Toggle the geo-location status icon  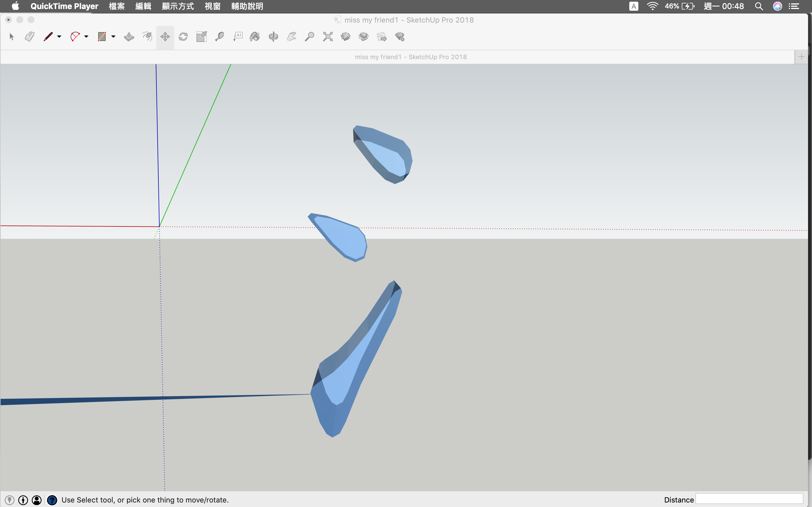coord(10,500)
